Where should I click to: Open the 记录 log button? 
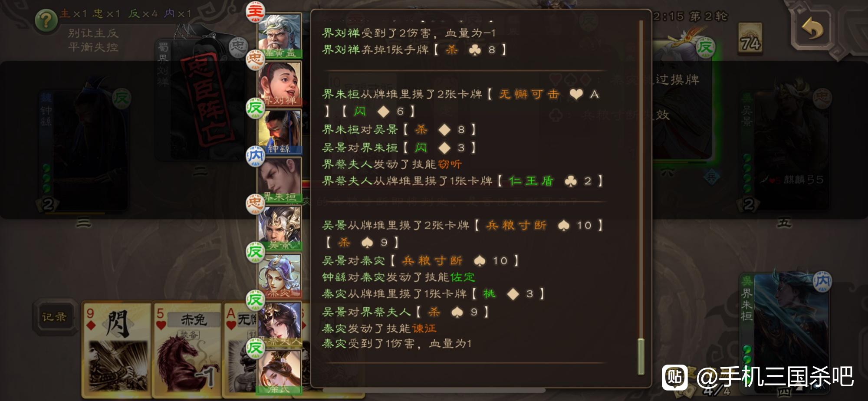(54, 317)
